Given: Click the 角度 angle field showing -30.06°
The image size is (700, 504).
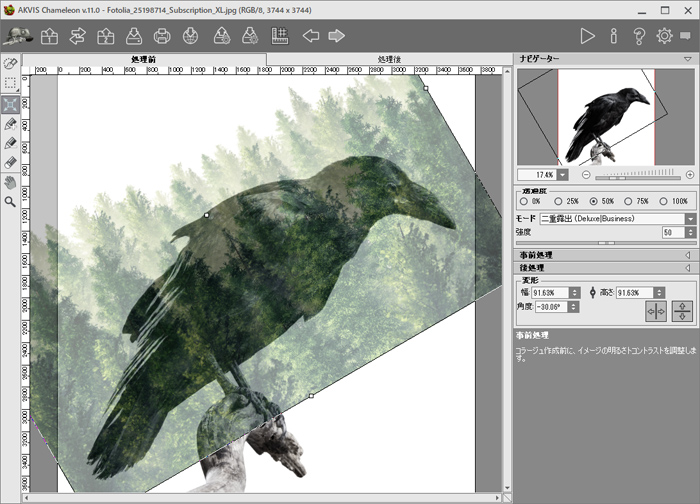Looking at the screenshot, I should pyautogui.click(x=551, y=307).
